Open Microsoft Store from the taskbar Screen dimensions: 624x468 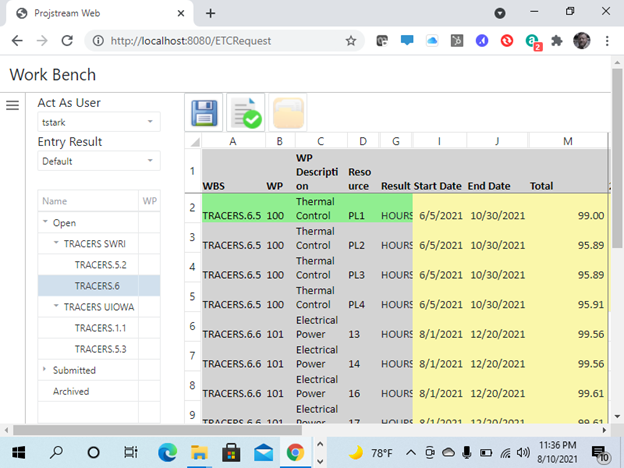click(x=231, y=452)
